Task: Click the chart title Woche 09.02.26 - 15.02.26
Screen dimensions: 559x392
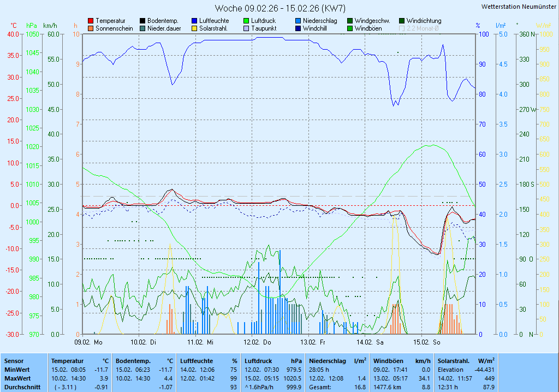Action: 279,8
